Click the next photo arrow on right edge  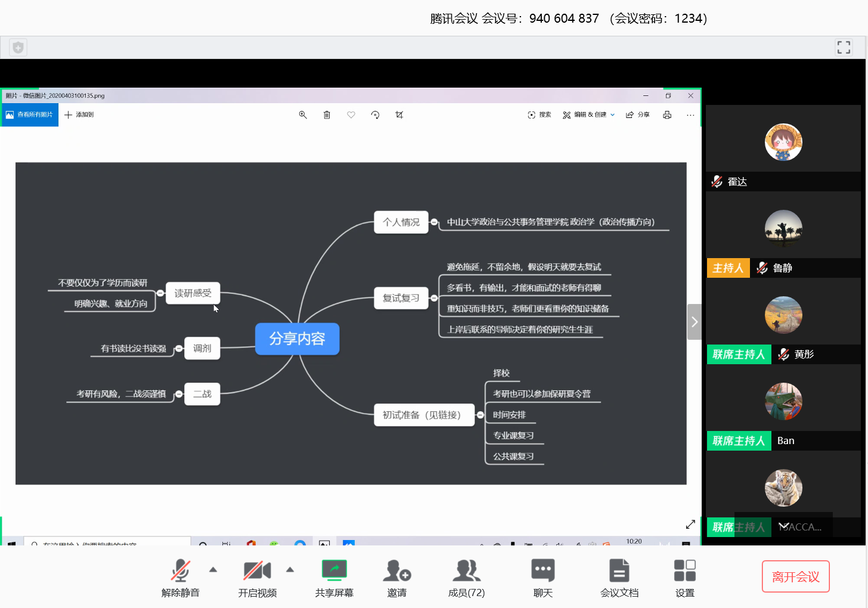[694, 322]
